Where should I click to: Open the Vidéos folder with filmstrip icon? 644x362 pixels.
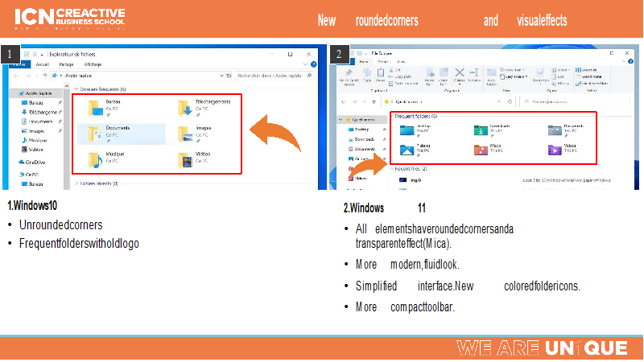pos(186,158)
